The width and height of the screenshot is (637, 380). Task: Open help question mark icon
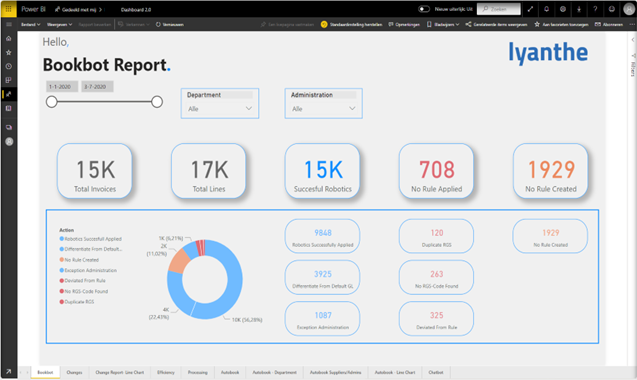coord(595,9)
